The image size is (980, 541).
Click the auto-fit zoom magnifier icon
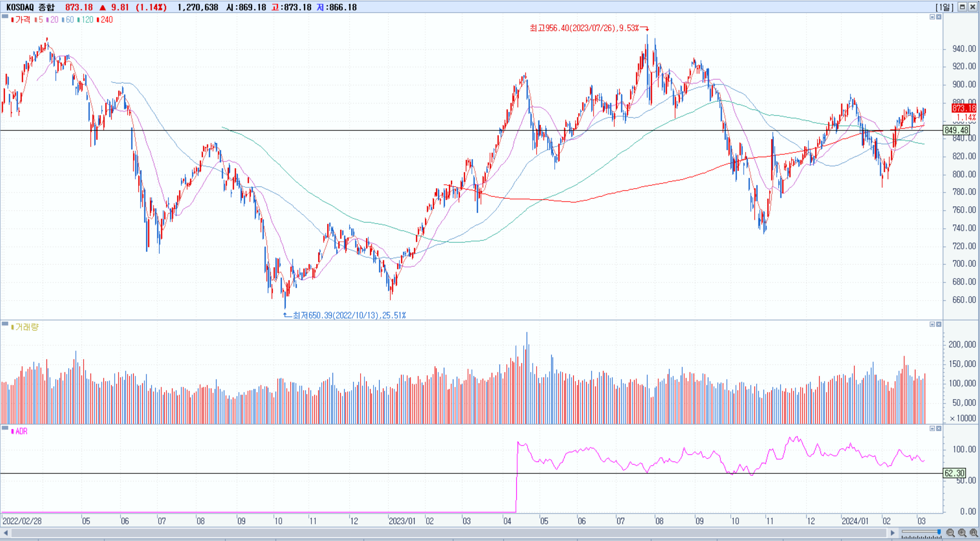pos(974,533)
